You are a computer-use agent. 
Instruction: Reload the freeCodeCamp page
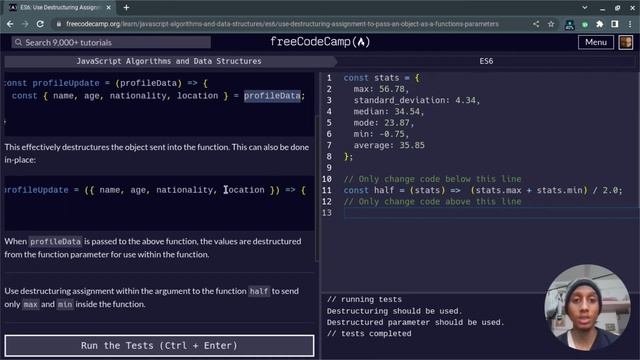(x=40, y=24)
